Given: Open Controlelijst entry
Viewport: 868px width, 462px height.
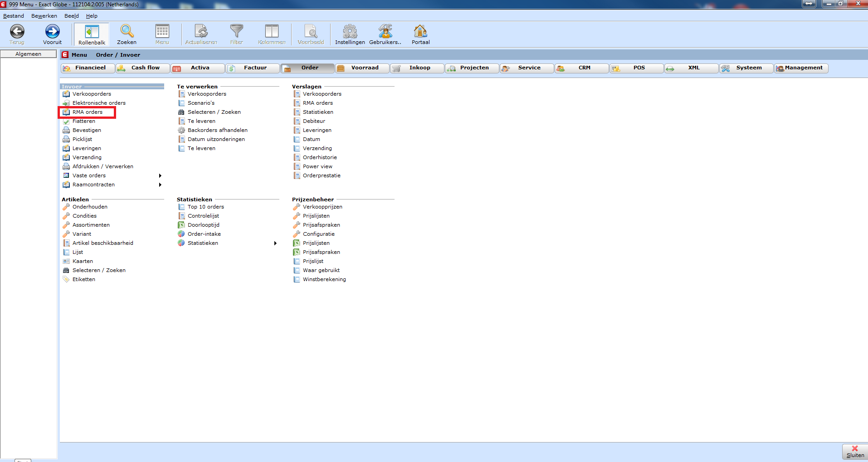Looking at the screenshot, I should [203, 216].
